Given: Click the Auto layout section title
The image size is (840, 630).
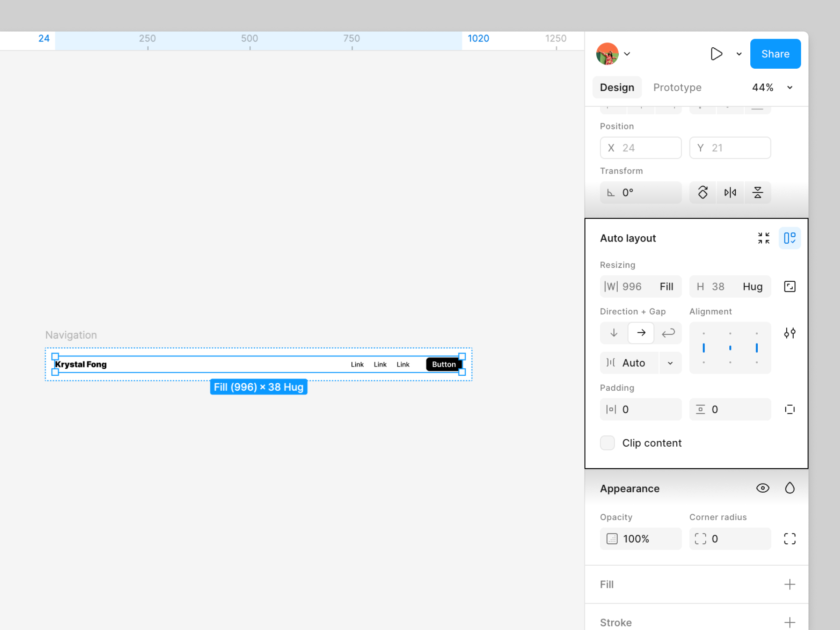Looking at the screenshot, I should pyautogui.click(x=628, y=238).
